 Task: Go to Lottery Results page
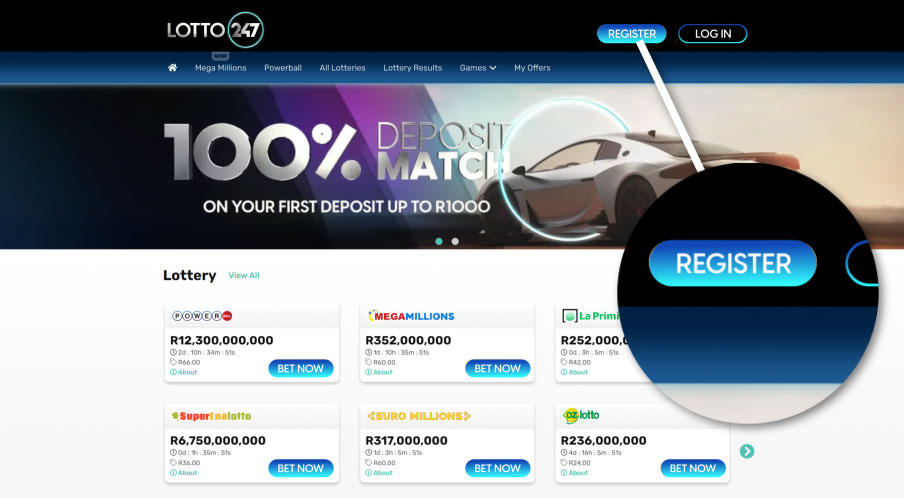[413, 67]
